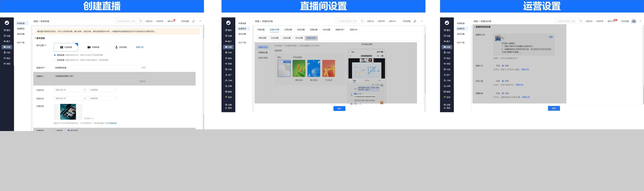Click 商品 sidebar icon in 运营设置 panel
644x191 pixels.
tap(445, 58)
